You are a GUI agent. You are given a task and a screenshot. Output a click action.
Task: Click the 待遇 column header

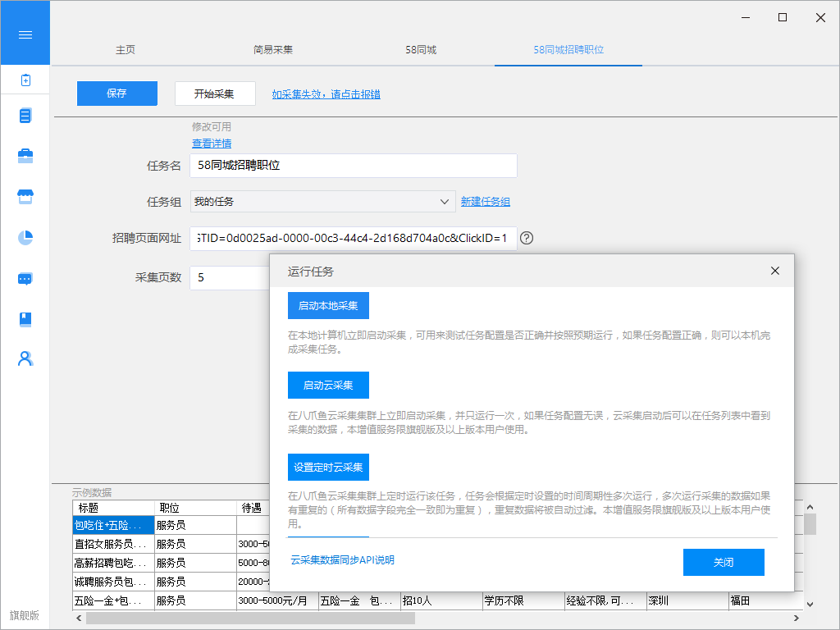point(253,508)
